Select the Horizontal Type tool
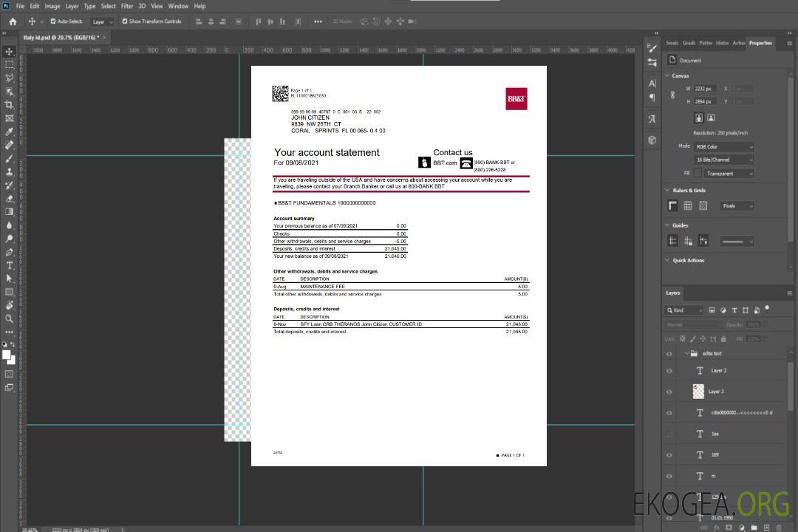 click(9, 265)
